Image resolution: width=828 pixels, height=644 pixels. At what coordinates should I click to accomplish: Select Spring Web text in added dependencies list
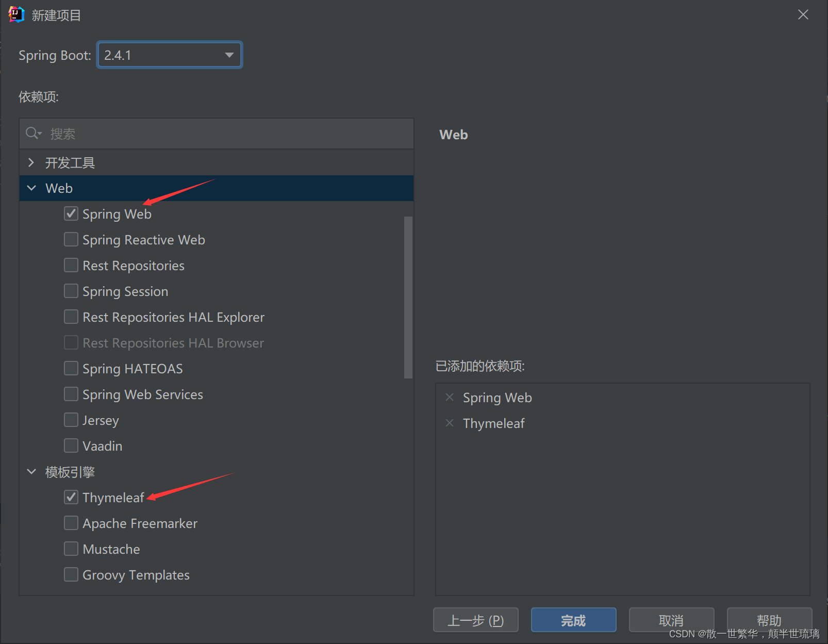click(497, 398)
